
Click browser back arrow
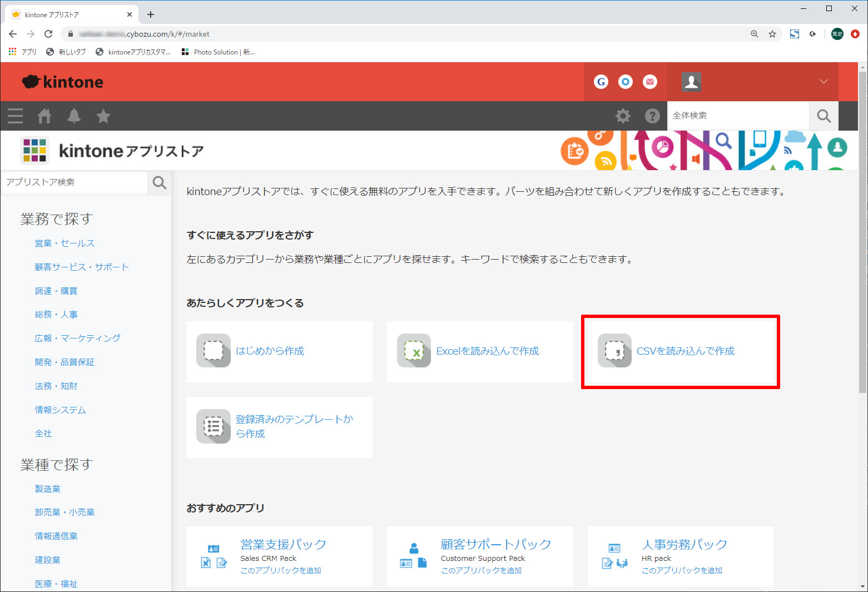tap(13, 34)
